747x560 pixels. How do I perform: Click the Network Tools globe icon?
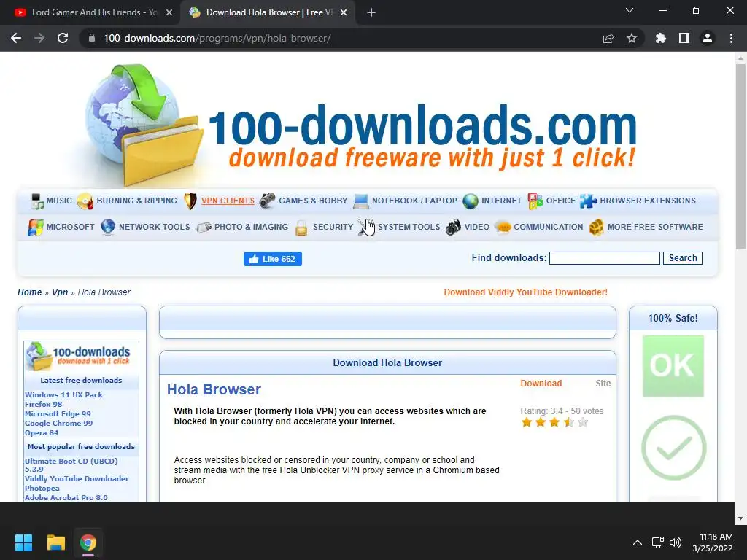coord(108,227)
